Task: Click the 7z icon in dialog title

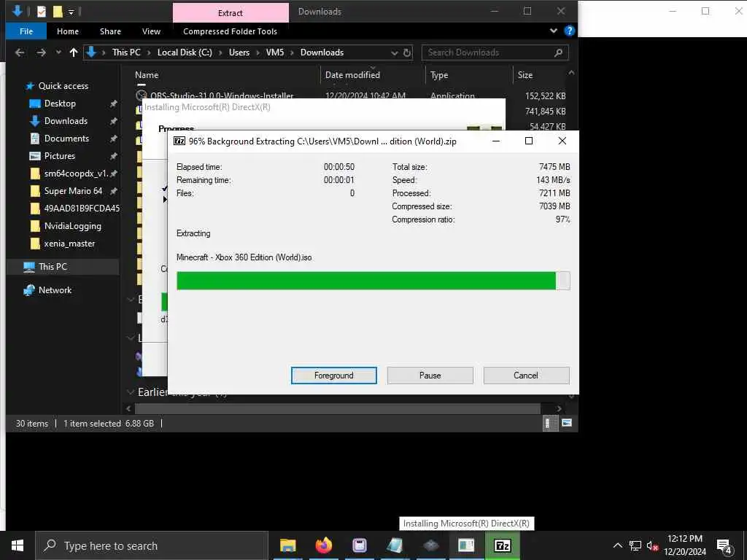Action: click(179, 141)
